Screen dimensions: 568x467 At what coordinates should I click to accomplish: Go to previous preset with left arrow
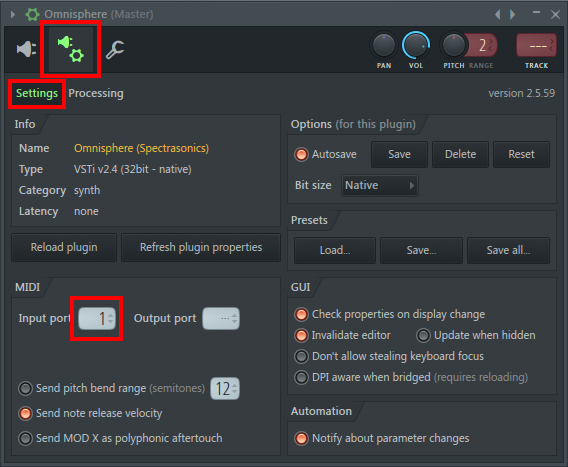point(498,14)
